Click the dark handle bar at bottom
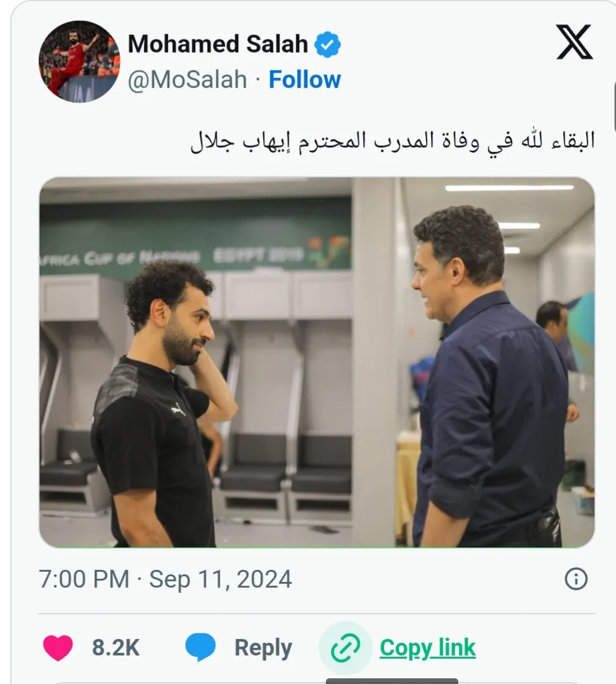Image resolution: width=616 pixels, height=684 pixels. point(392,681)
